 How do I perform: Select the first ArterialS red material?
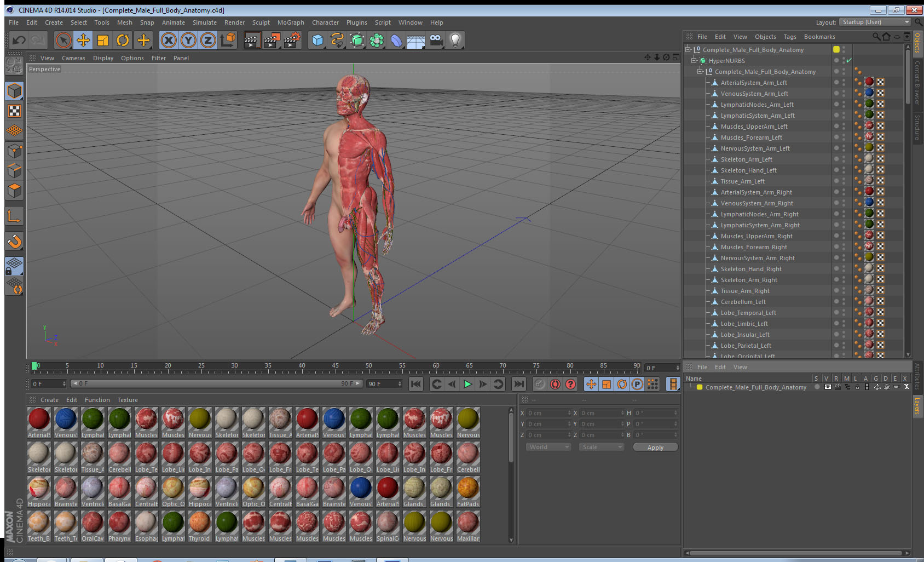[39, 422]
